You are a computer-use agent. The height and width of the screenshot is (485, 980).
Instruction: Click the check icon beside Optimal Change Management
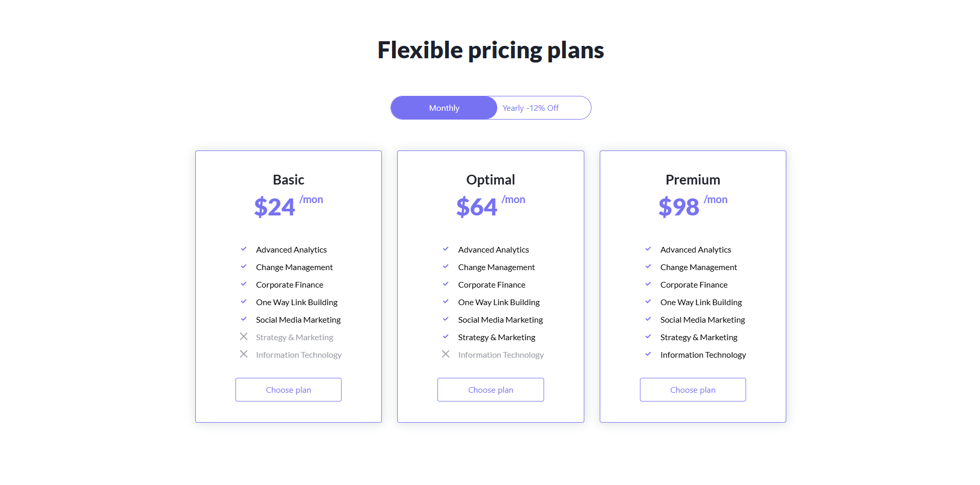pyautogui.click(x=446, y=266)
